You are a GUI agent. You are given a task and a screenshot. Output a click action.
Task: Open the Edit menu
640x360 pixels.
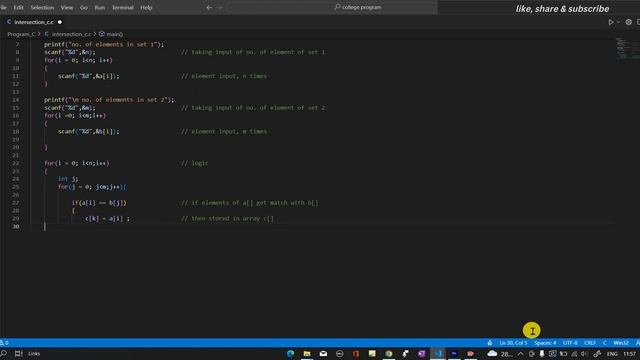[18, 7]
